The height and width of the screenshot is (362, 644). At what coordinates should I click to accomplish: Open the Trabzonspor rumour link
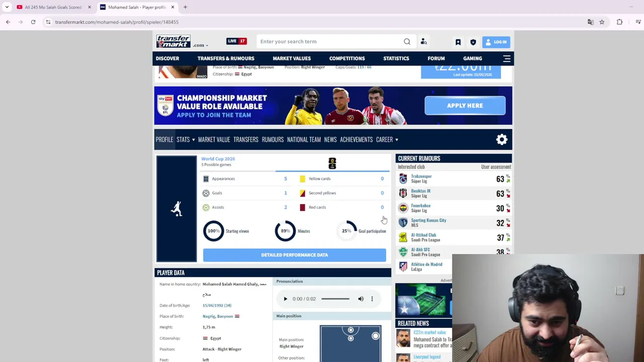tap(421, 176)
